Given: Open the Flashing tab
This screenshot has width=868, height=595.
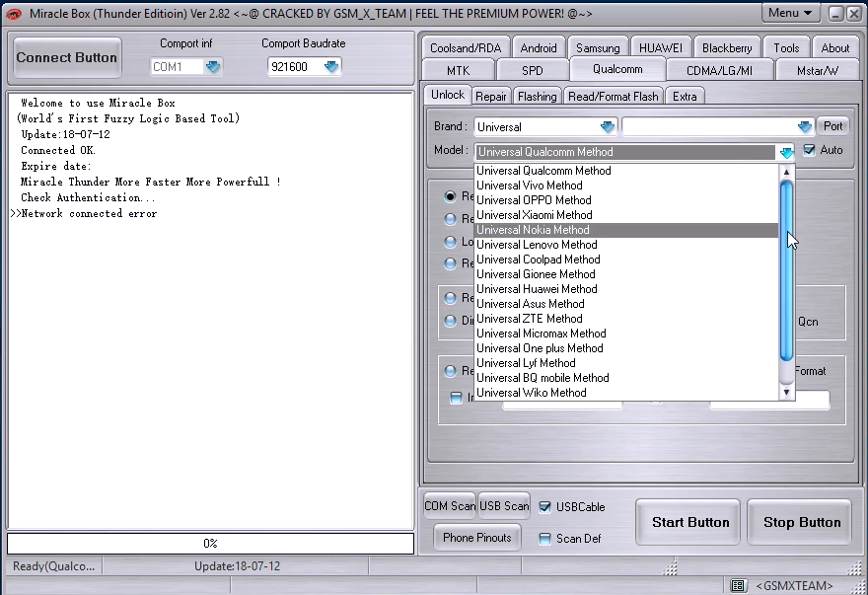Looking at the screenshot, I should (537, 96).
